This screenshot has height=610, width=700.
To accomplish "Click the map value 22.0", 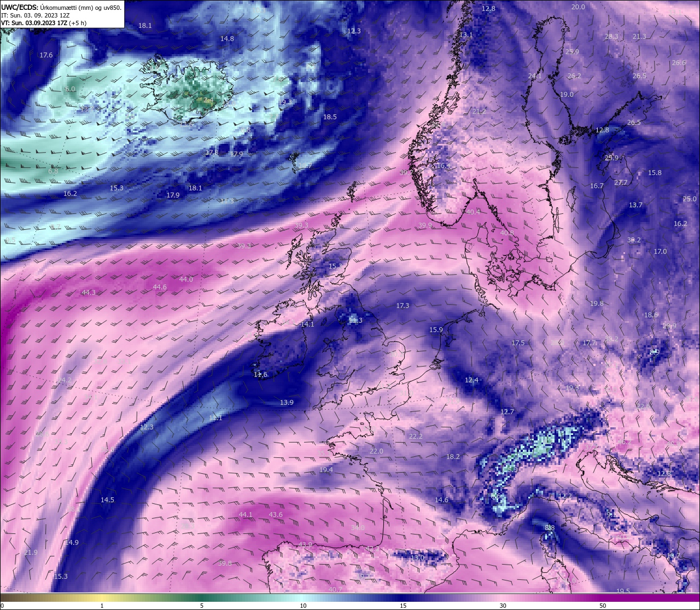I will pyautogui.click(x=376, y=451).
